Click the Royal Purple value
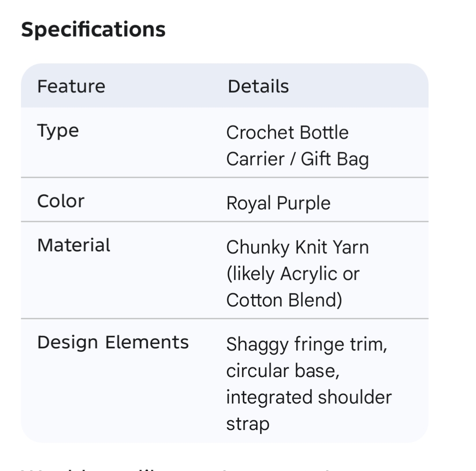Screen dimensions: 476x471 [x=278, y=203]
